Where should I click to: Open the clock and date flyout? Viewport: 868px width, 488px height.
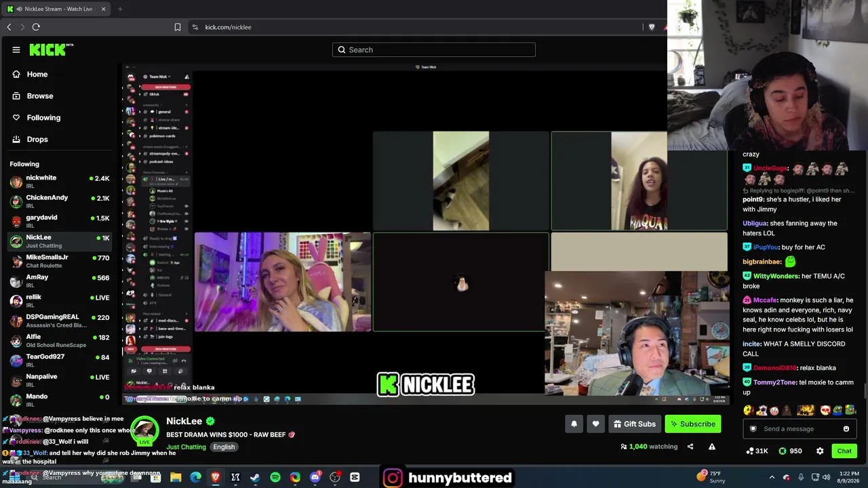pyautogui.click(x=849, y=477)
